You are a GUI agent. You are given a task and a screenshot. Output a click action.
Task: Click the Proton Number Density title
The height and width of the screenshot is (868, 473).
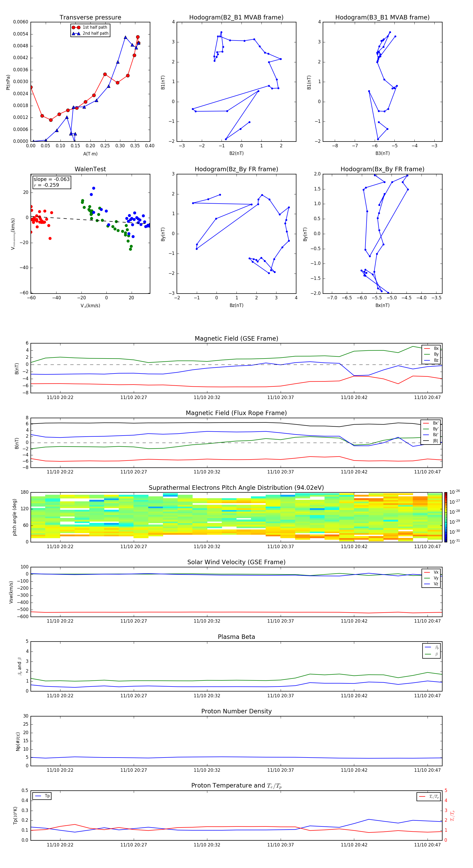[236, 711]
